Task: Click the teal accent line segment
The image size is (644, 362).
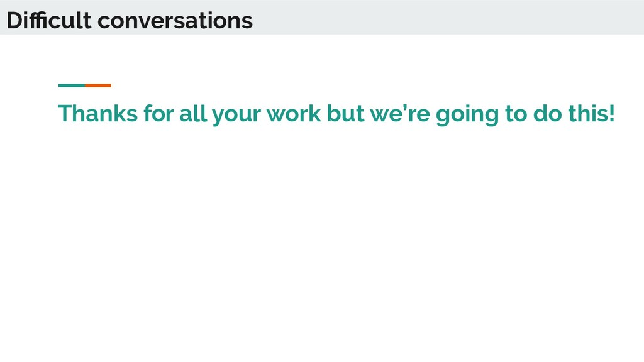Action: coord(72,85)
